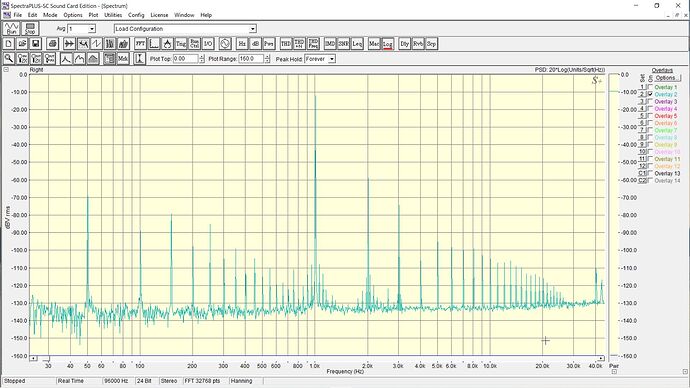Viewport: 690px width, 388px height.
Task: Click the Pwr level meter bar
Action: coord(614,215)
